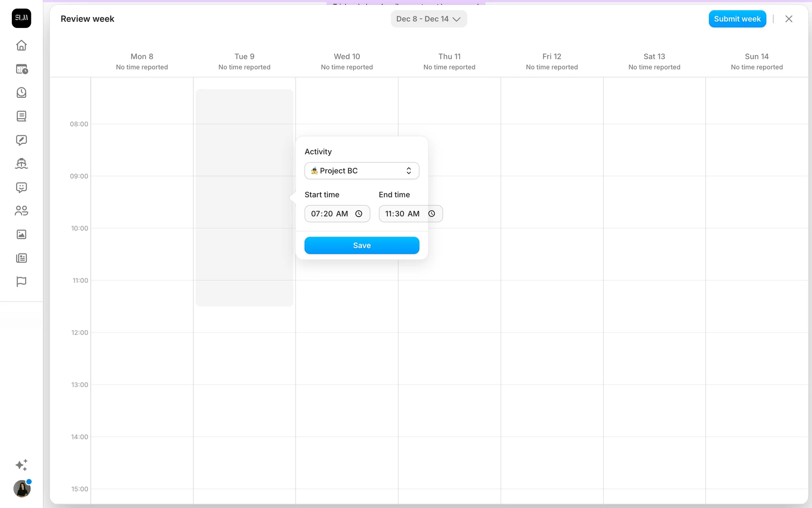Expand the Dec 8 - Dec 14 week dropdown

click(428, 19)
